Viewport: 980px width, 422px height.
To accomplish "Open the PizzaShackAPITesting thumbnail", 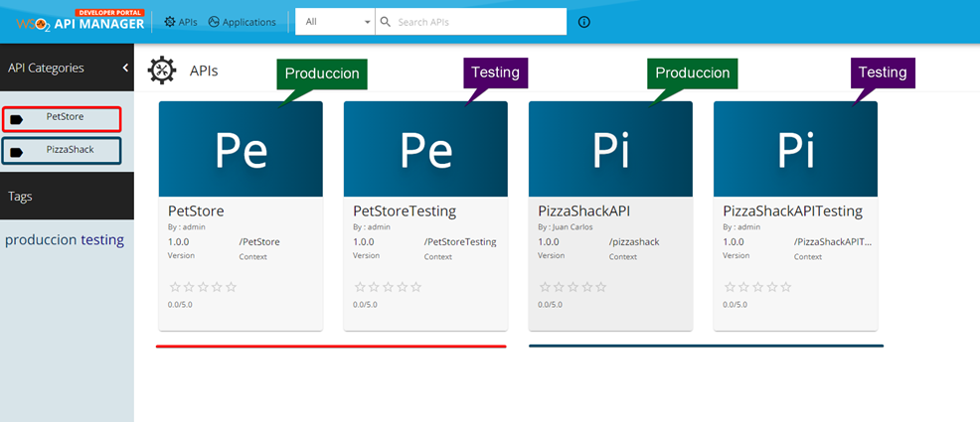I will tap(795, 149).
